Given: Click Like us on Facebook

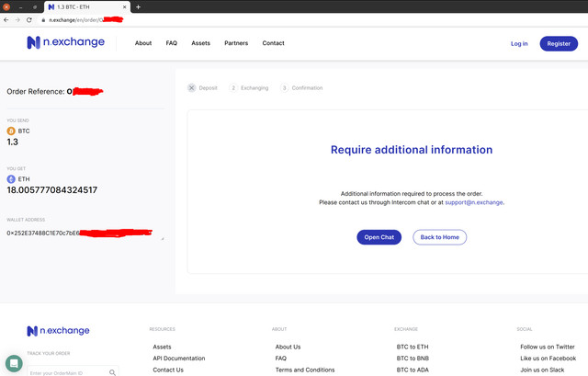Looking at the screenshot, I should coord(548,359).
